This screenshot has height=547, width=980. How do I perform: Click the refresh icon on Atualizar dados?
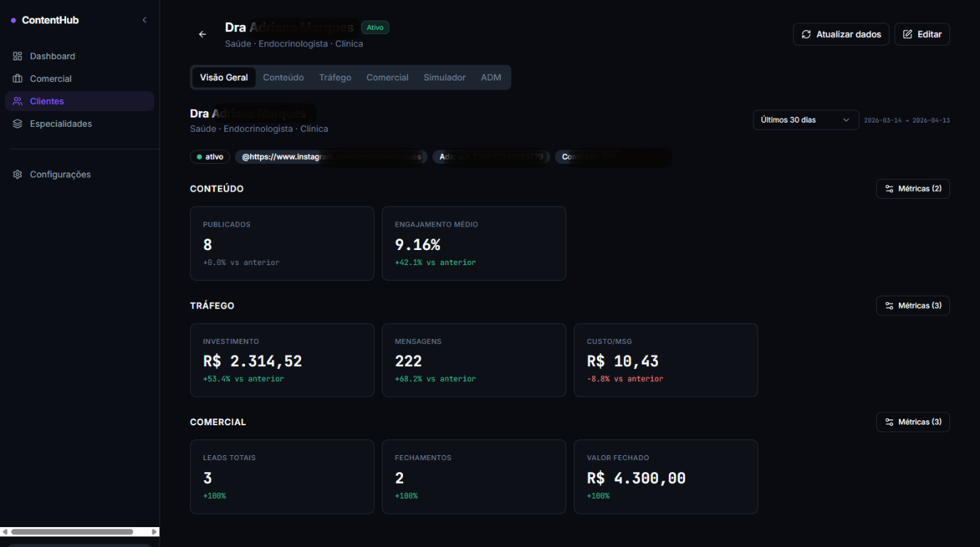click(x=806, y=33)
